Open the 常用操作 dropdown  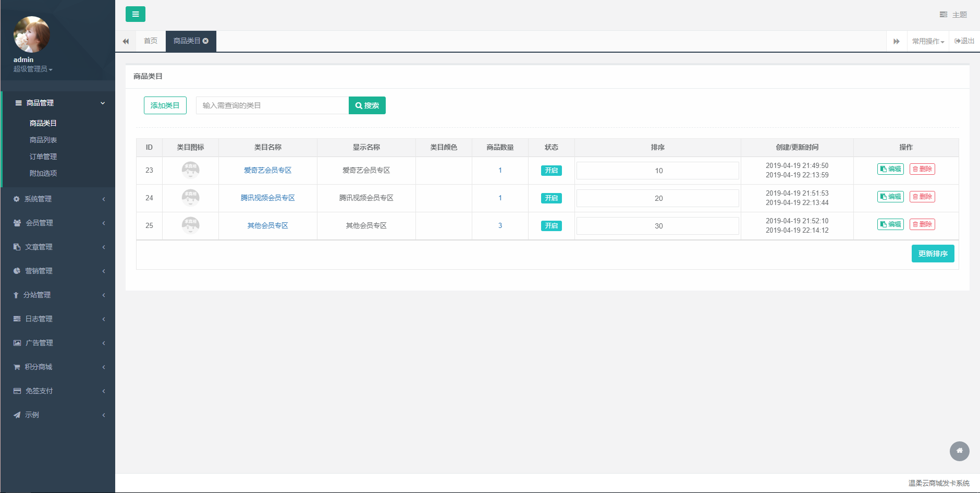tap(928, 41)
